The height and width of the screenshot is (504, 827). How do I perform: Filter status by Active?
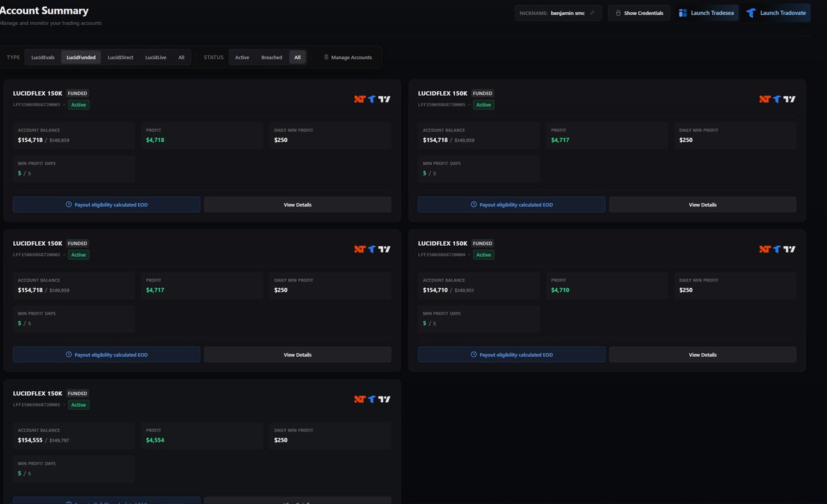(x=242, y=57)
